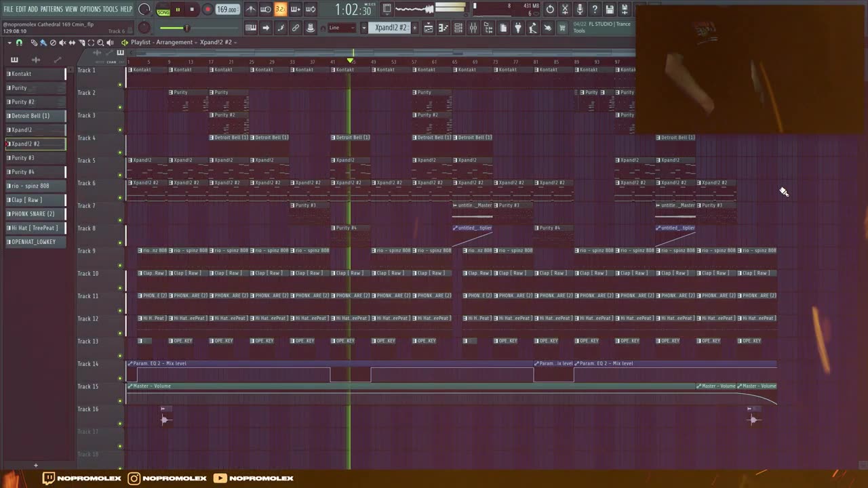Screen dimensions: 868x488
Task: Pause playback with the pause button
Action: pyautogui.click(x=178, y=9)
